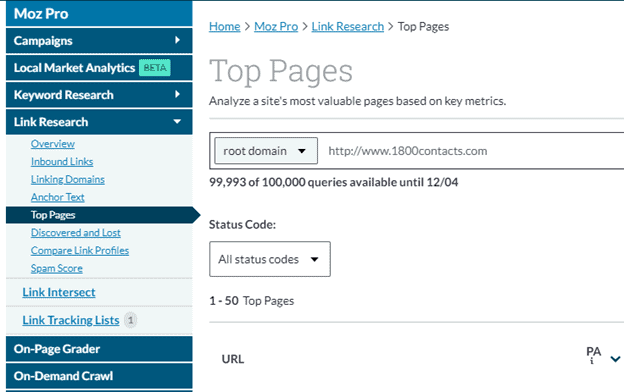Collapse the Link Research section arrow

tap(177, 121)
